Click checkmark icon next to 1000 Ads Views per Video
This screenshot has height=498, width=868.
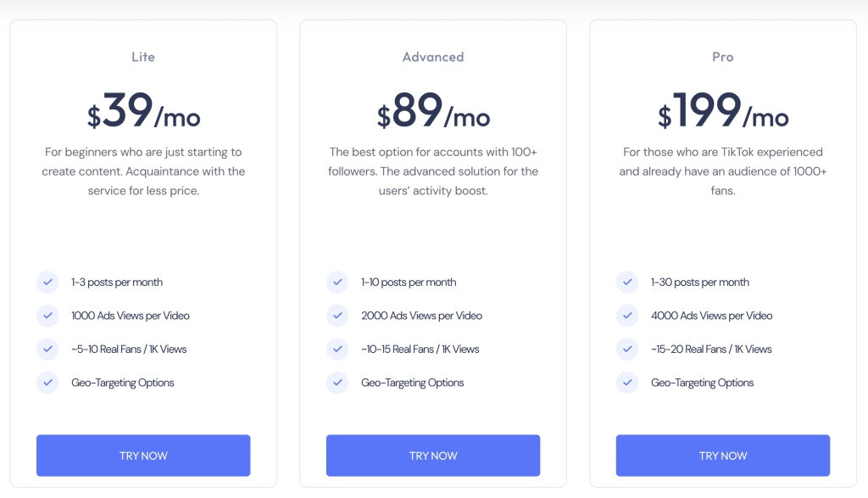tap(47, 316)
